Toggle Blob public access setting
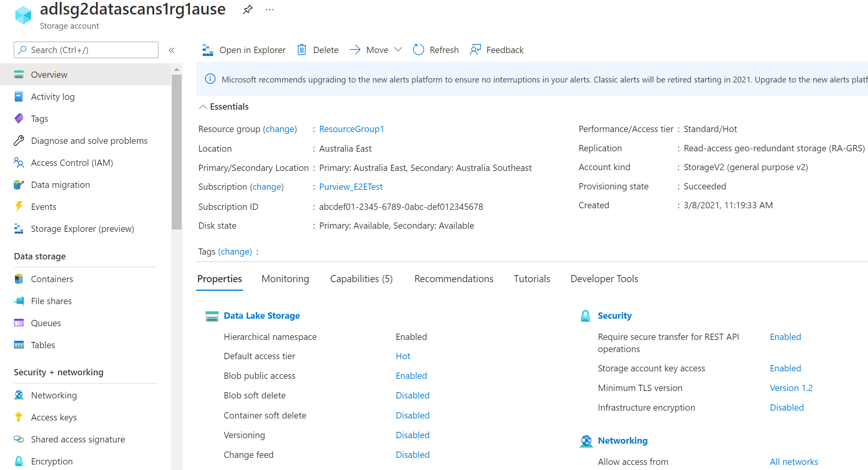This screenshot has height=470, width=868. (x=411, y=376)
